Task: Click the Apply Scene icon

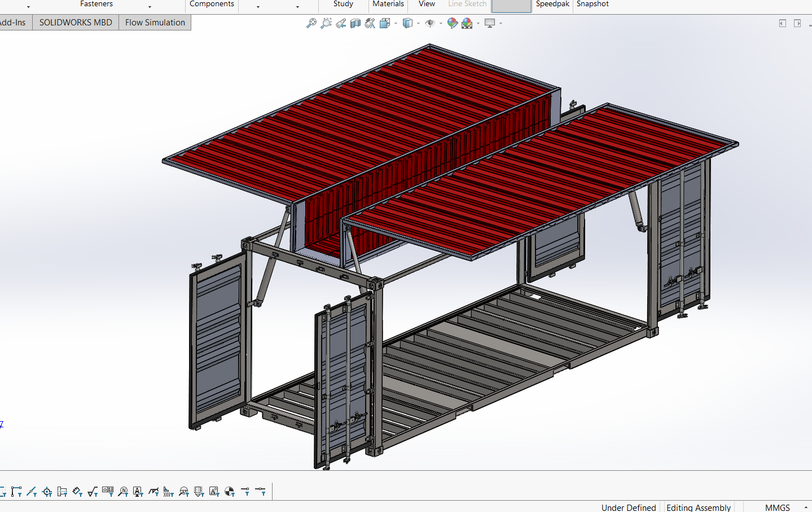Action: coord(467,23)
